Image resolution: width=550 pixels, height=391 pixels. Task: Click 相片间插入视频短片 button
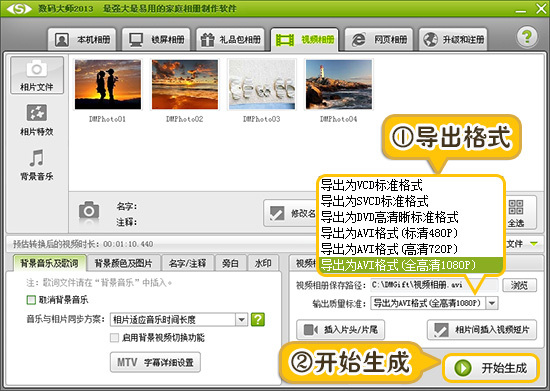click(x=482, y=330)
